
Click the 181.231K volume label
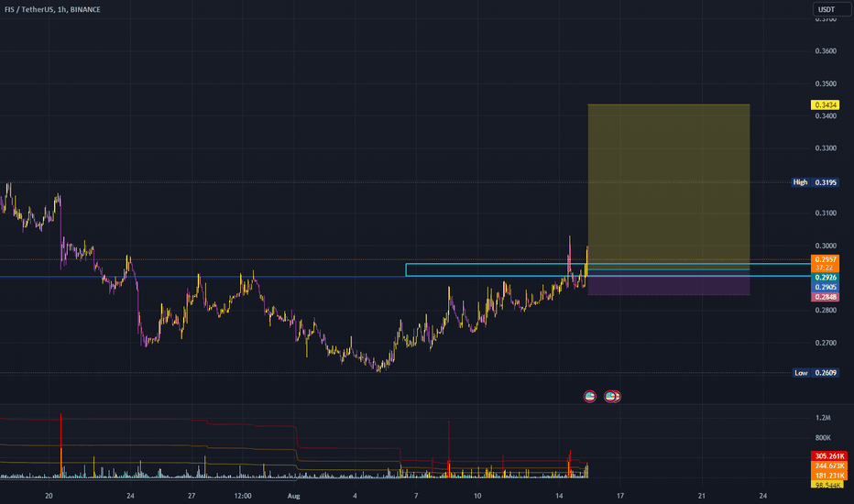tap(829, 475)
